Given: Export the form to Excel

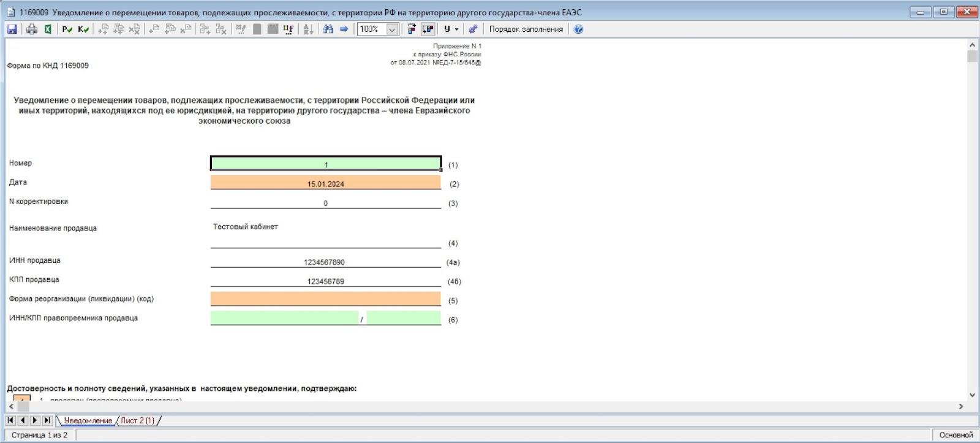Looking at the screenshot, I should (48, 29).
